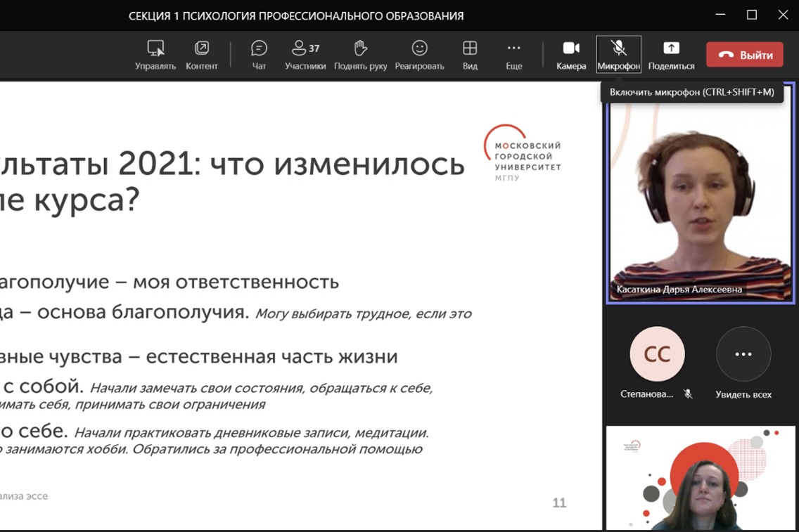Viewport: 799px width, 532px height.
Task: Change layout using the Вид icon
Action: [x=470, y=55]
